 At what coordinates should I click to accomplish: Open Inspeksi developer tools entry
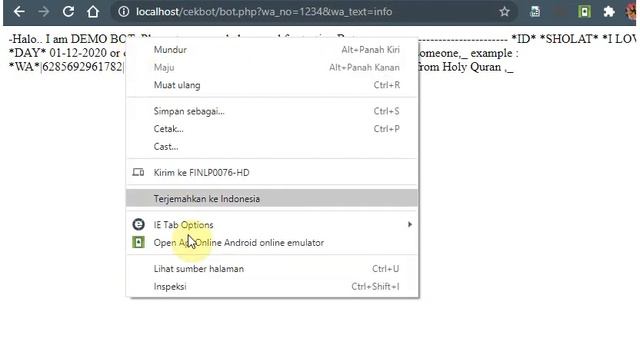[x=272, y=286]
